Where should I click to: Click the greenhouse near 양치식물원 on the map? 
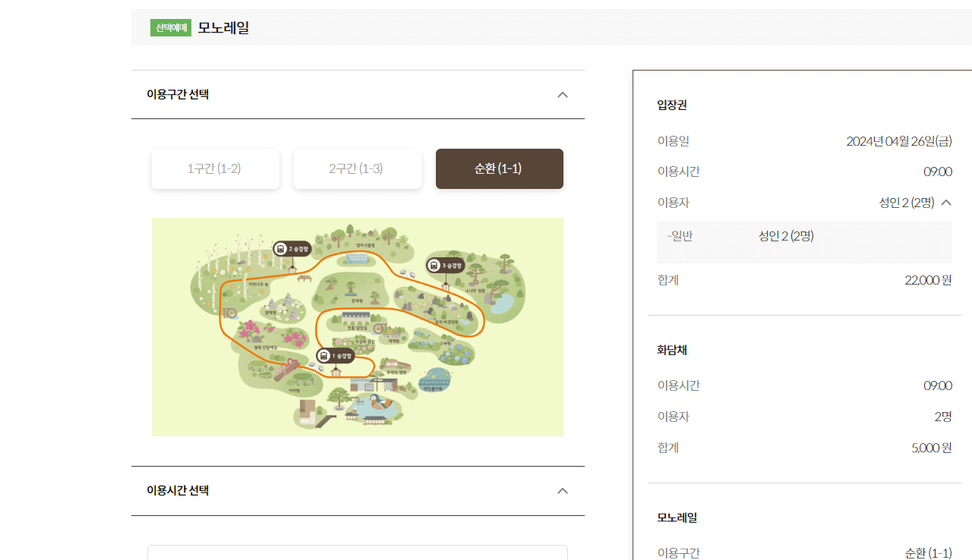tap(357, 260)
